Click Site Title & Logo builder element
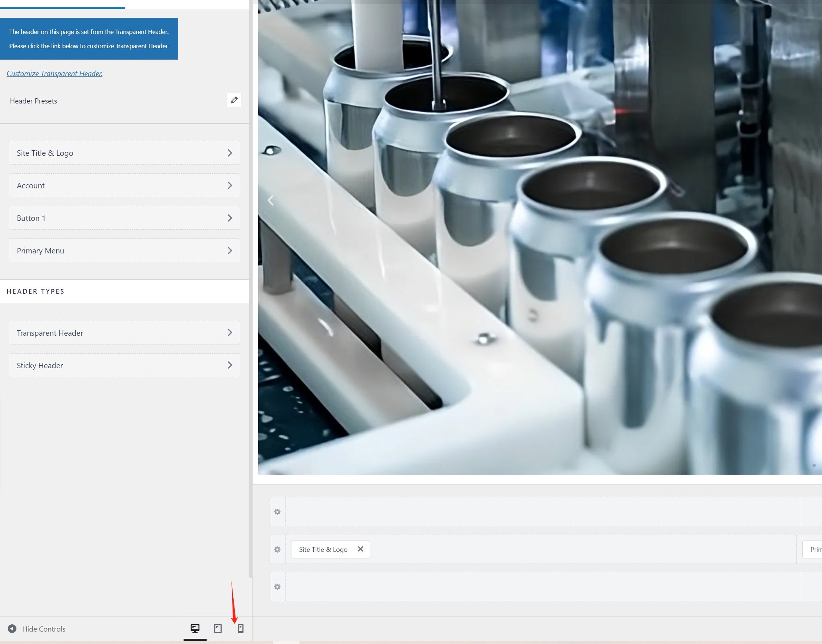Image resolution: width=822 pixels, height=644 pixels. [323, 549]
